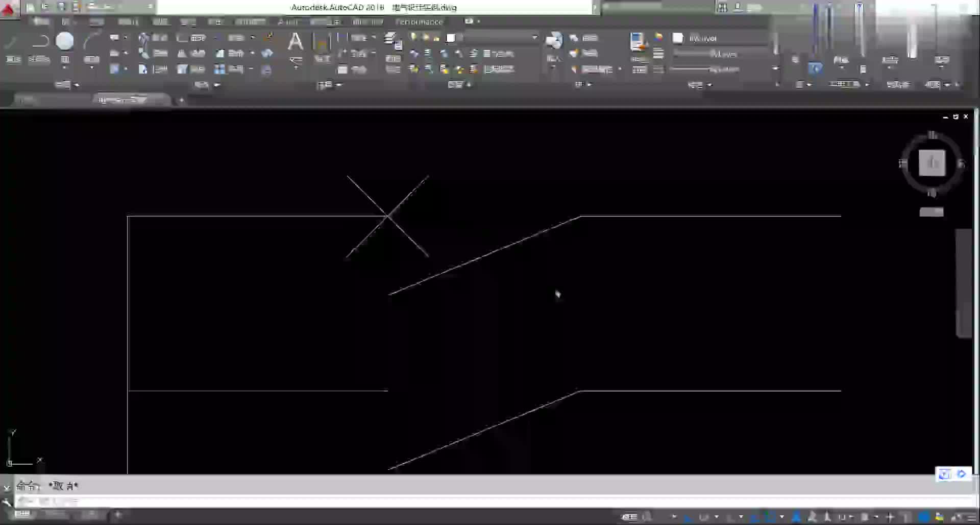Select the Scale tool
The width and height of the screenshot is (980, 525).
[191, 69]
